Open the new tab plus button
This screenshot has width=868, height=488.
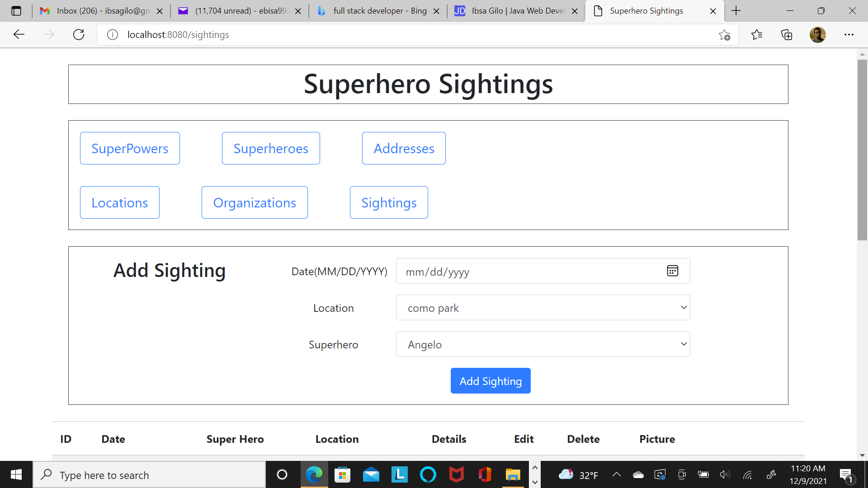tap(736, 11)
